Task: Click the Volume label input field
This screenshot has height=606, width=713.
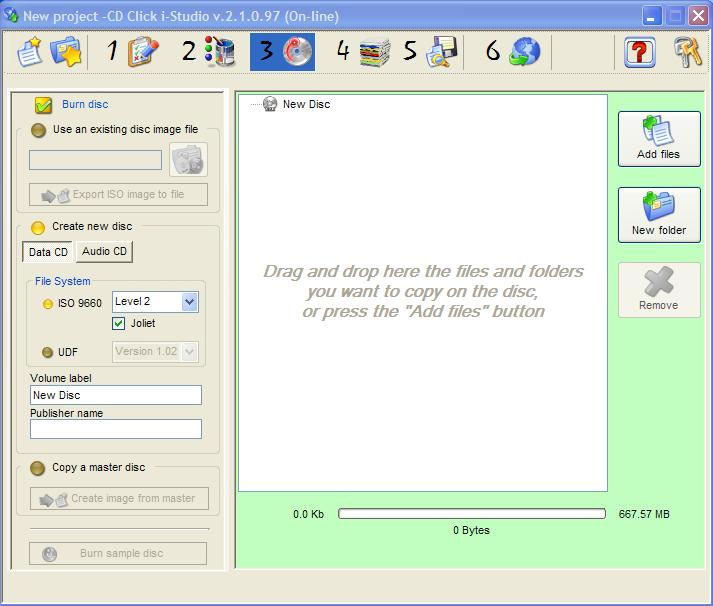Action: pyautogui.click(x=116, y=395)
